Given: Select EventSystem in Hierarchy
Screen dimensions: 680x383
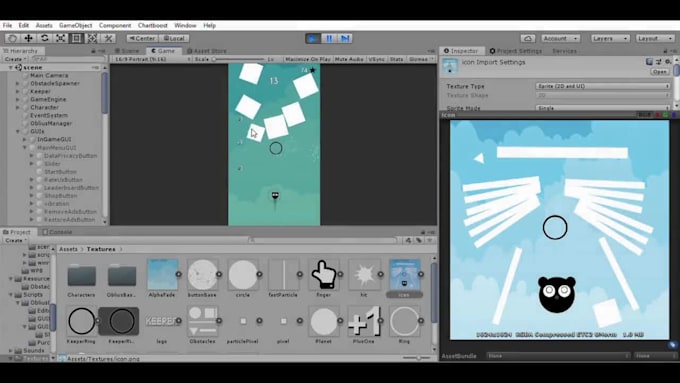Looking at the screenshot, I should [x=49, y=115].
